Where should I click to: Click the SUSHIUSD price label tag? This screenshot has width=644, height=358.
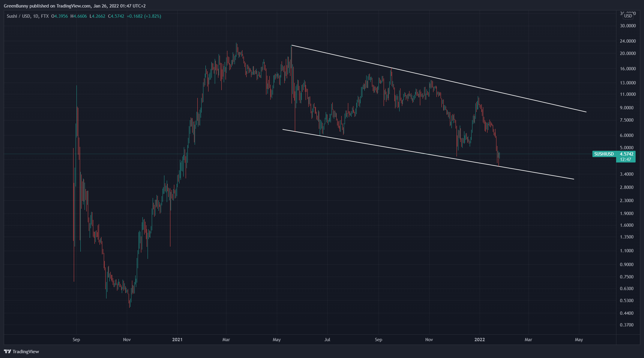[x=604, y=154]
